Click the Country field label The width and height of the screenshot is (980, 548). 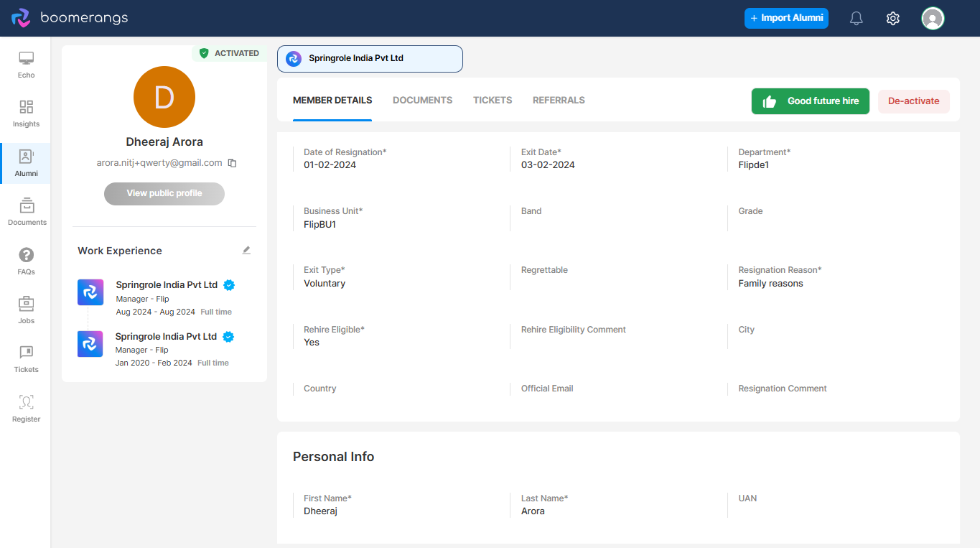click(x=319, y=389)
